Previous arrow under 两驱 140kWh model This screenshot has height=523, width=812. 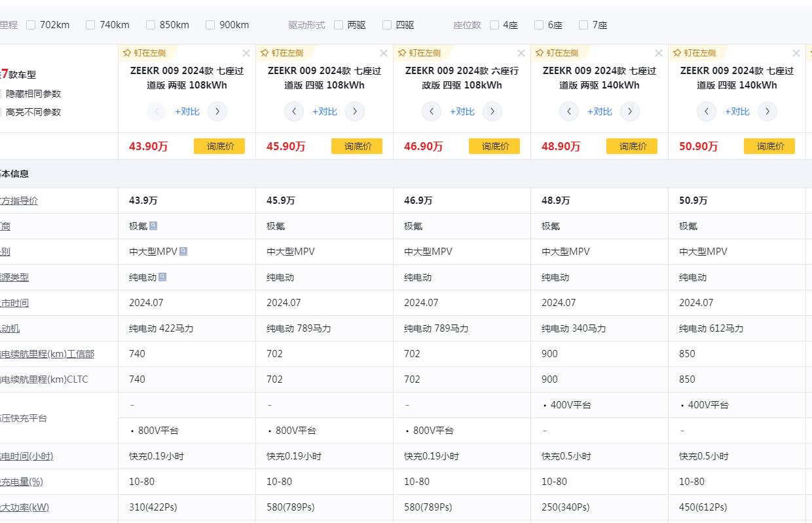pyautogui.click(x=569, y=111)
